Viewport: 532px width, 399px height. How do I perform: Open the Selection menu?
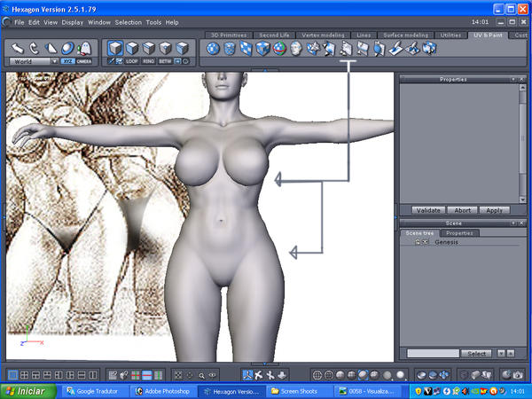tap(129, 22)
